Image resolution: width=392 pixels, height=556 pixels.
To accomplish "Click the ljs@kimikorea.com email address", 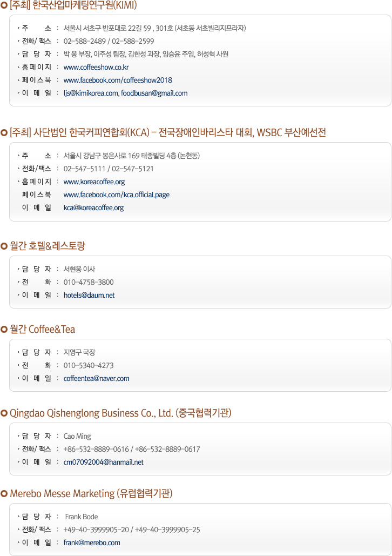I will tap(91, 93).
